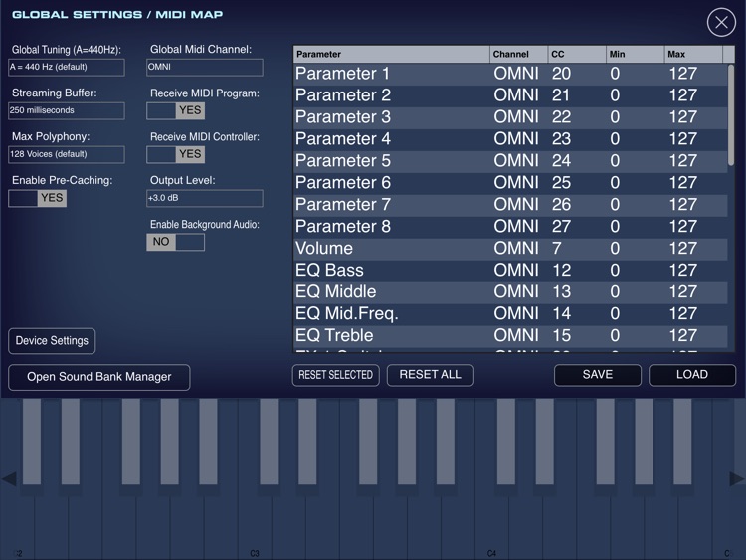The image size is (746, 560).
Task: Click the RESET ALL button
Action: click(x=430, y=375)
